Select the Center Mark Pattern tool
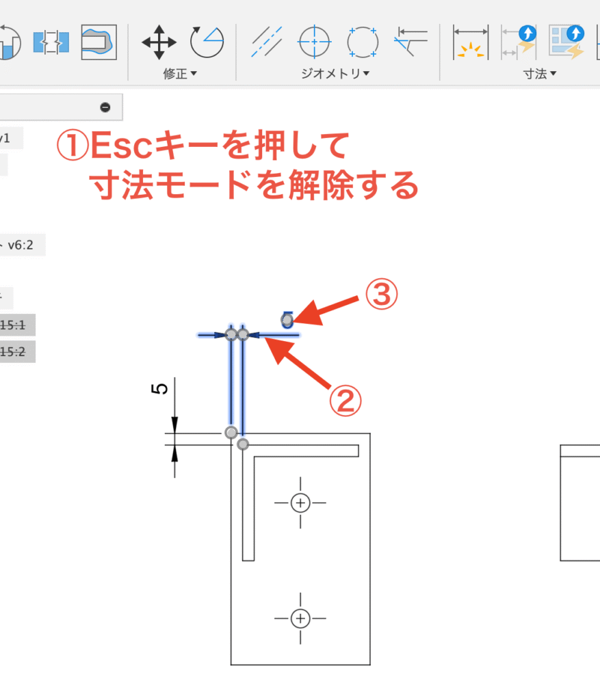This screenshot has width=600, height=700. [x=361, y=42]
